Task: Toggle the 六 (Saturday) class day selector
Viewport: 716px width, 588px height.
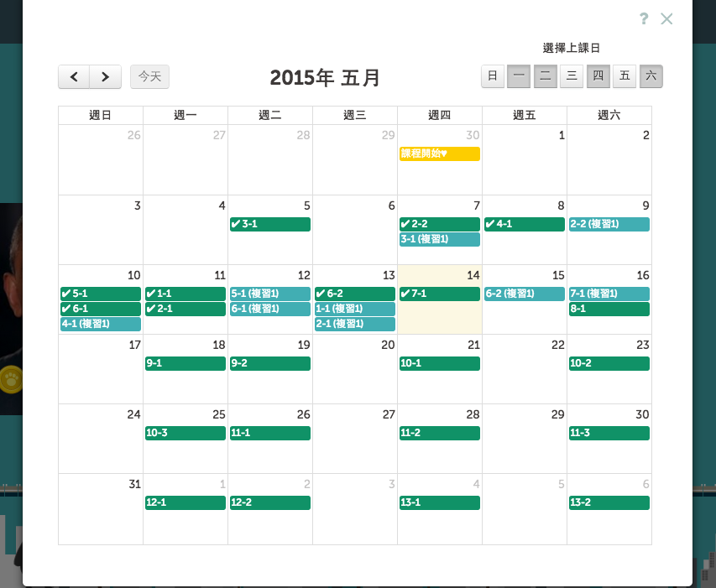Action: point(651,75)
